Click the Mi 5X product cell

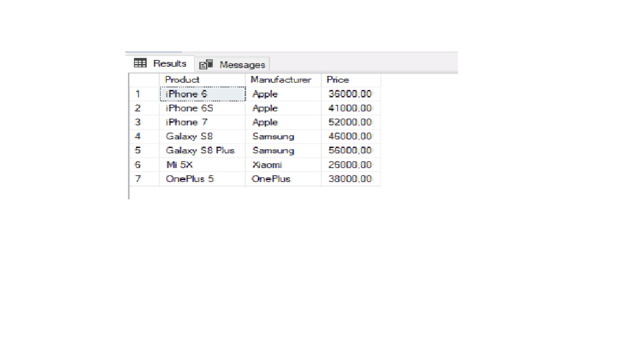[x=202, y=165]
